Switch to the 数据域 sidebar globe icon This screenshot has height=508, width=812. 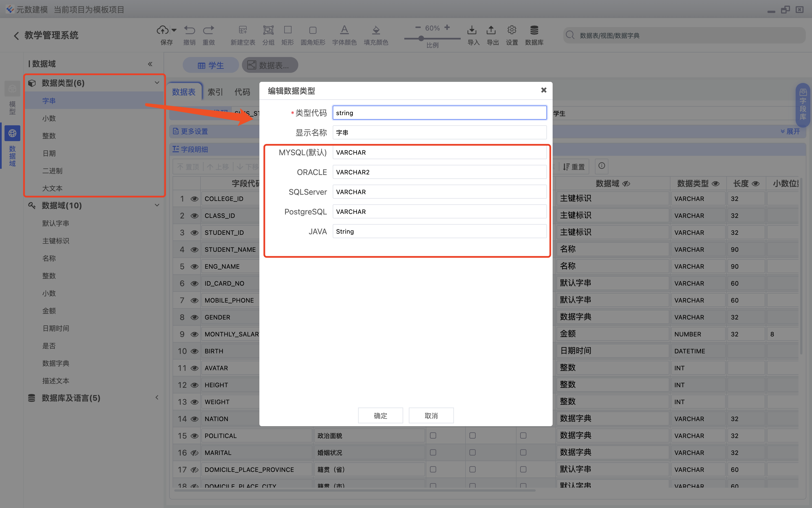[12, 133]
